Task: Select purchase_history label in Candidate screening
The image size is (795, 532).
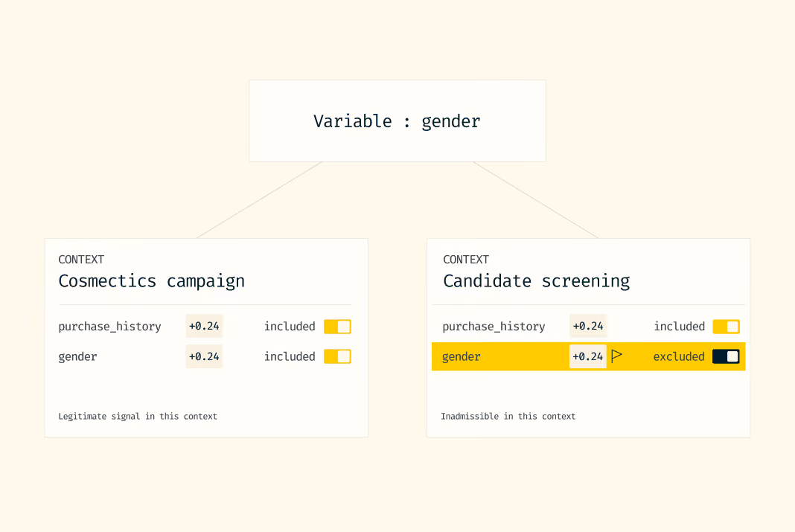Action: point(494,327)
